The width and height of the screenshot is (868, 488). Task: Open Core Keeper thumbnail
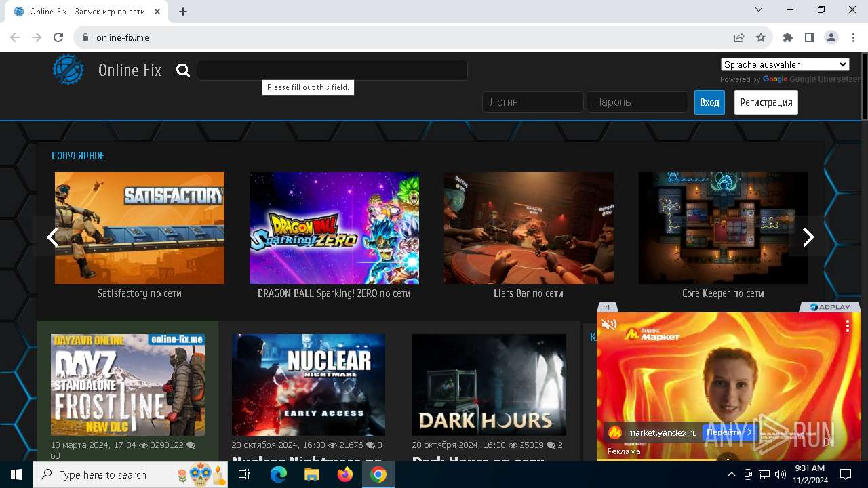coord(724,228)
